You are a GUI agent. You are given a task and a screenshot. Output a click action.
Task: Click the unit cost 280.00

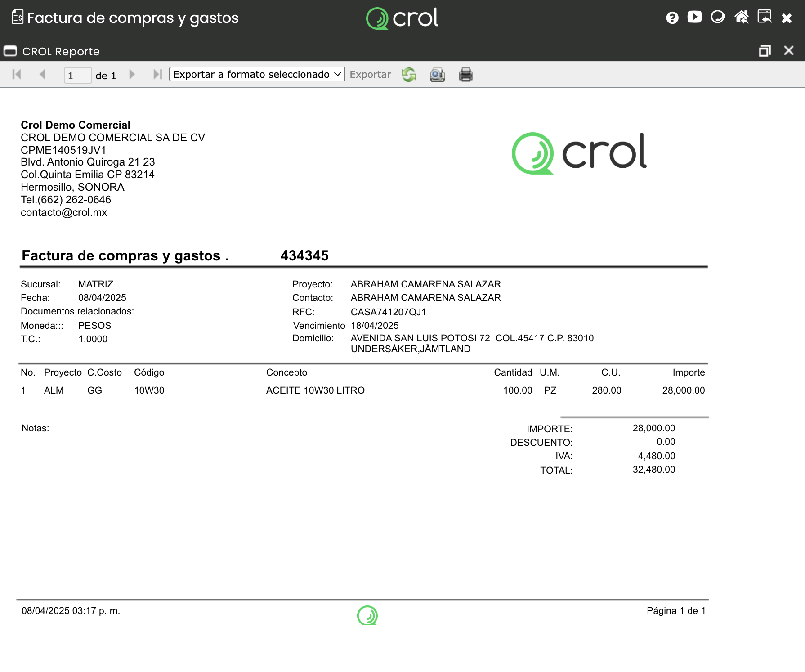pos(607,390)
